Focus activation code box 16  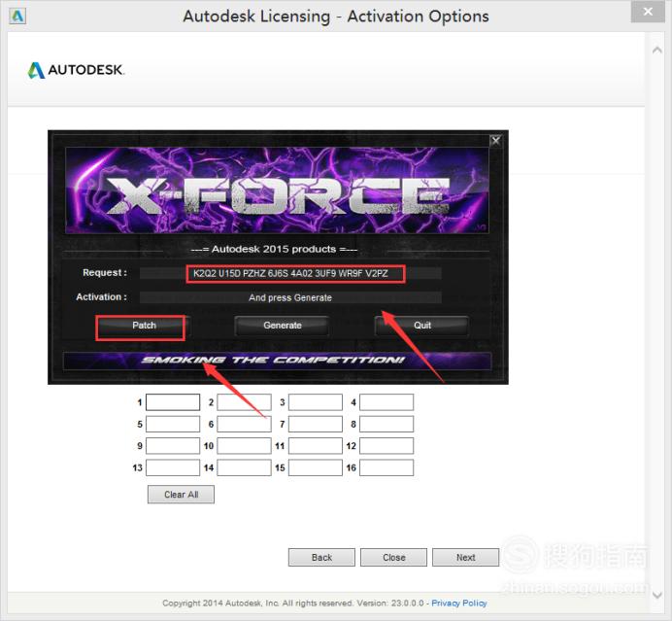(x=386, y=467)
